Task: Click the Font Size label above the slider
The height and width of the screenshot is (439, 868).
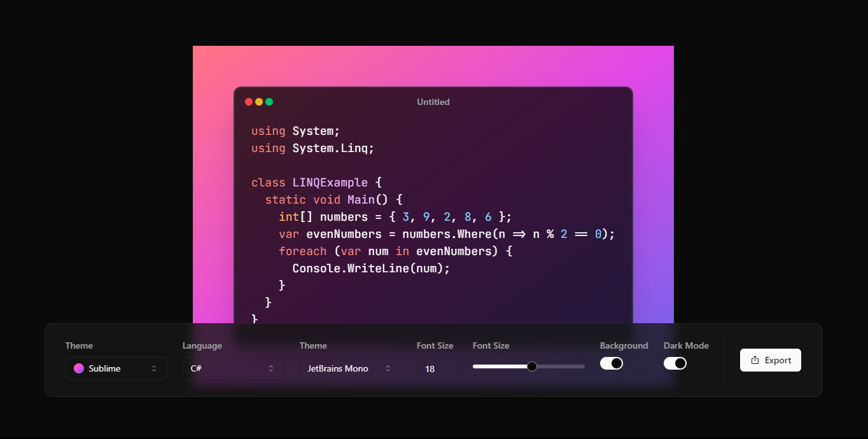Action: coord(491,345)
